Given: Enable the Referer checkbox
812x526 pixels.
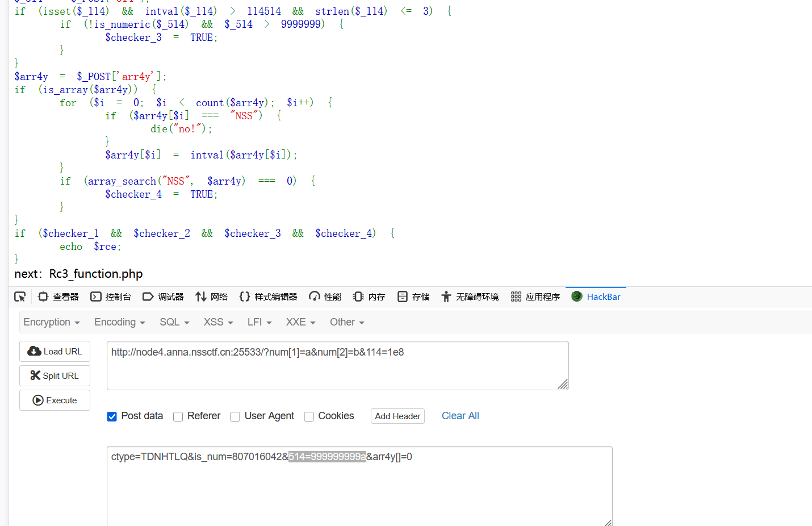Looking at the screenshot, I should click(178, 416).
